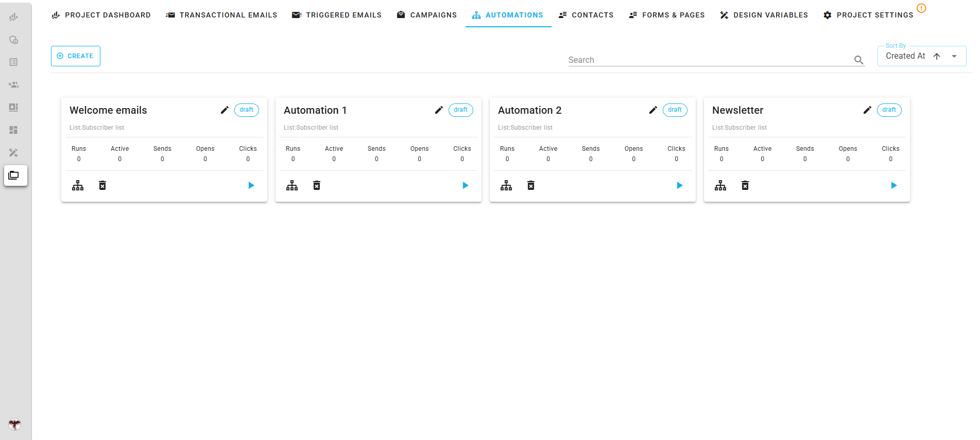
Task: Focus the Search input field
Action: (710, 60)
